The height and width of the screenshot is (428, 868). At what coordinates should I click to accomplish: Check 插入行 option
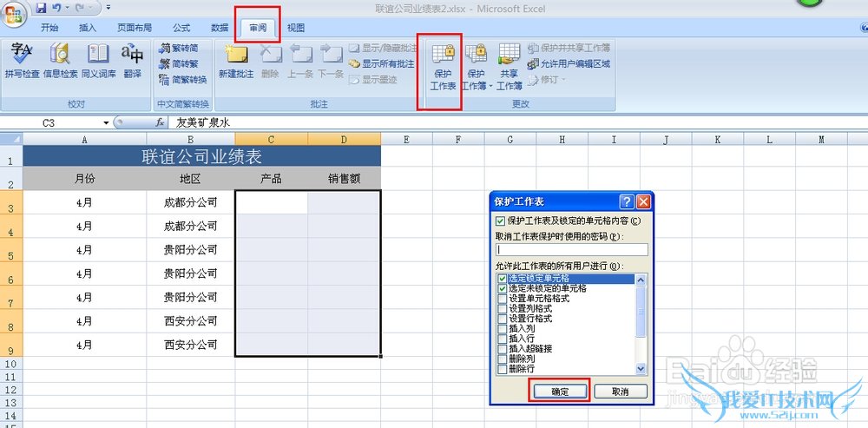pyautogui.click(x=502, y=339)
